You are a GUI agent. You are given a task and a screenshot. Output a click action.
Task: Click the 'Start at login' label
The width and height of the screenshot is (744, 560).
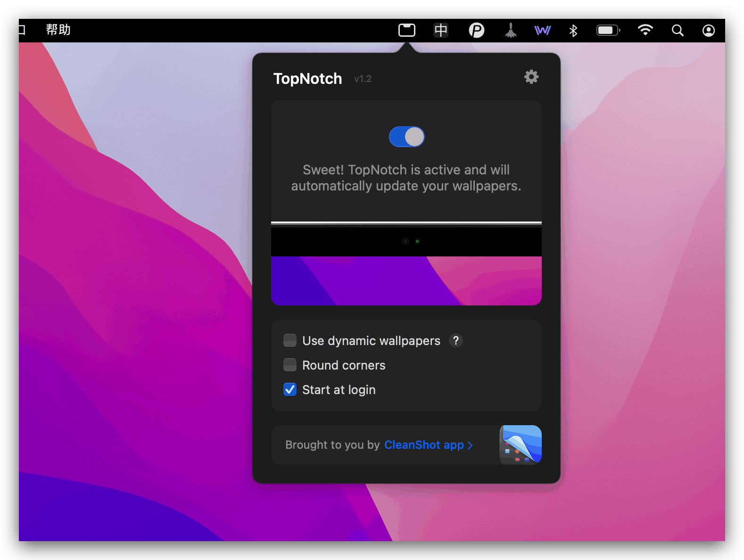[x=339, y=390]
